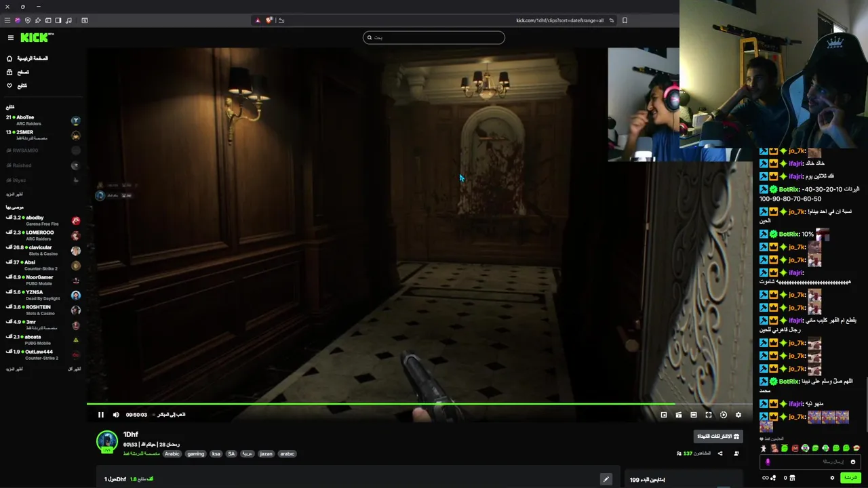Pick the white figure emote in quick emotes
The image size is (868, 488).
pos(763,448)
